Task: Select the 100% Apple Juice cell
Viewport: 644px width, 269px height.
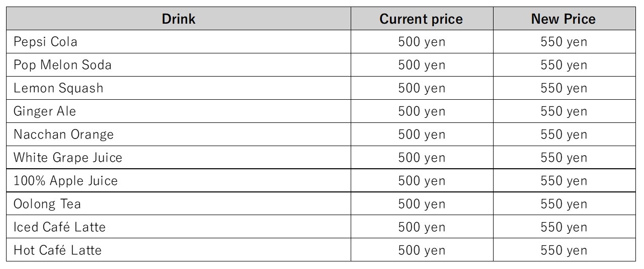Action: [65, 181]
